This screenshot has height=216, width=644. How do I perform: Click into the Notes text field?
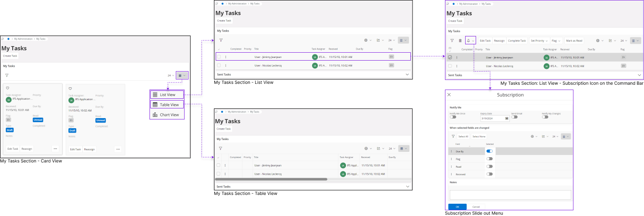(510, 194)
